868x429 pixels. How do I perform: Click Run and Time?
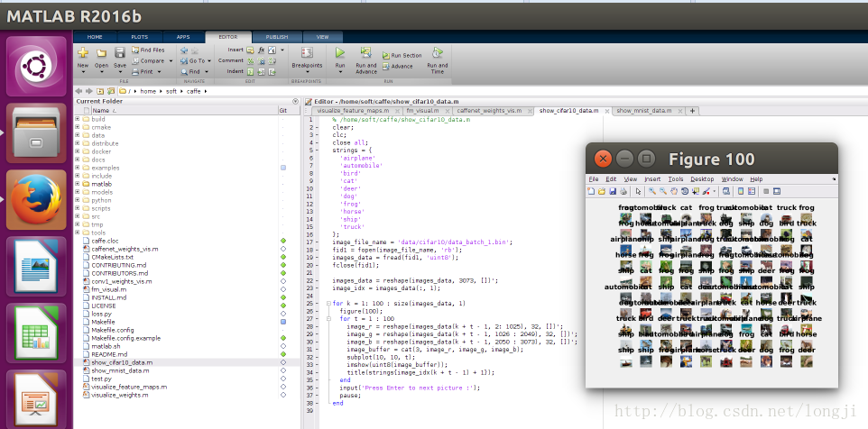(x=438, y=60)
